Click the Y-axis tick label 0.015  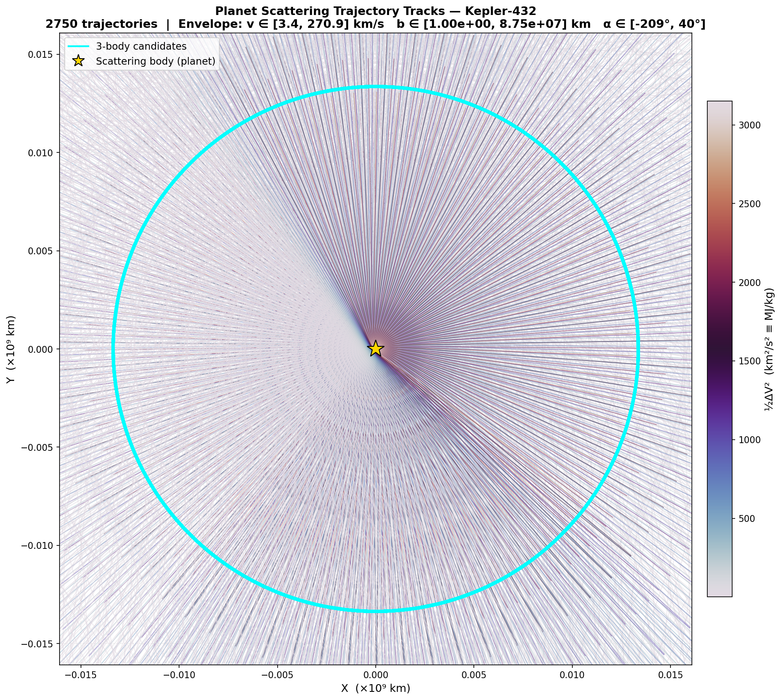point(40,54)
